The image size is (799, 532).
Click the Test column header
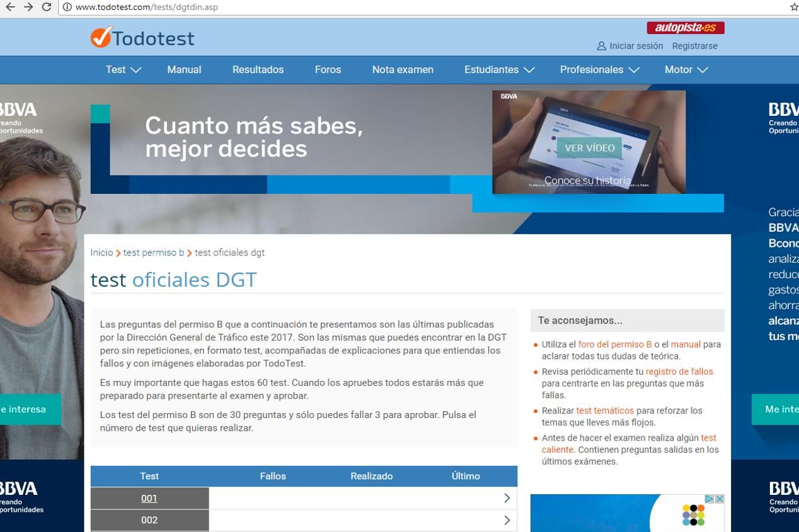(x=149, y=476)
